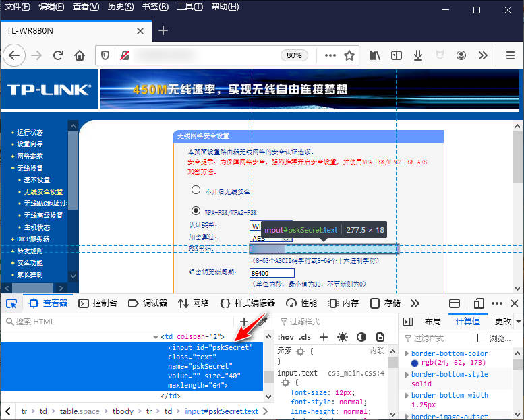The image size is (524, 420).
Task: Open the browser home page icon
Action: coord(80,55)
